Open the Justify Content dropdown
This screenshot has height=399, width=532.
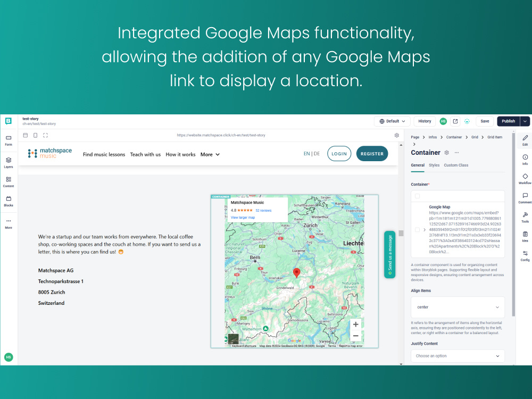coord(458,356)
